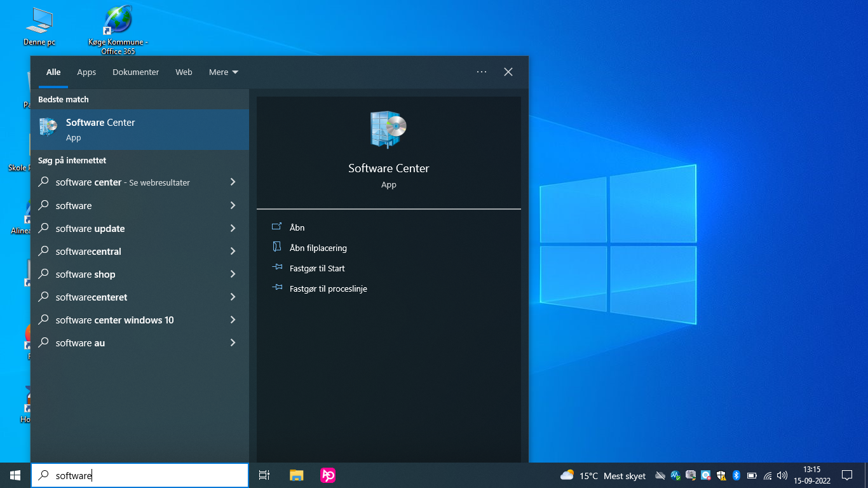The image size is (868, 488).
Task: Expand the software au suggestion chevron
Action: [x=233, y=343]
